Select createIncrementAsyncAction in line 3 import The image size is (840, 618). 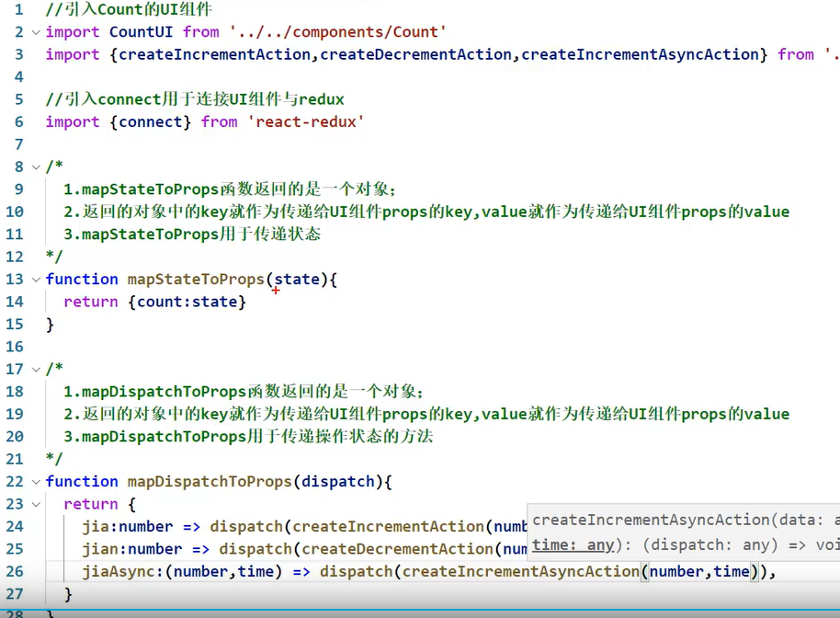point(640,54)
